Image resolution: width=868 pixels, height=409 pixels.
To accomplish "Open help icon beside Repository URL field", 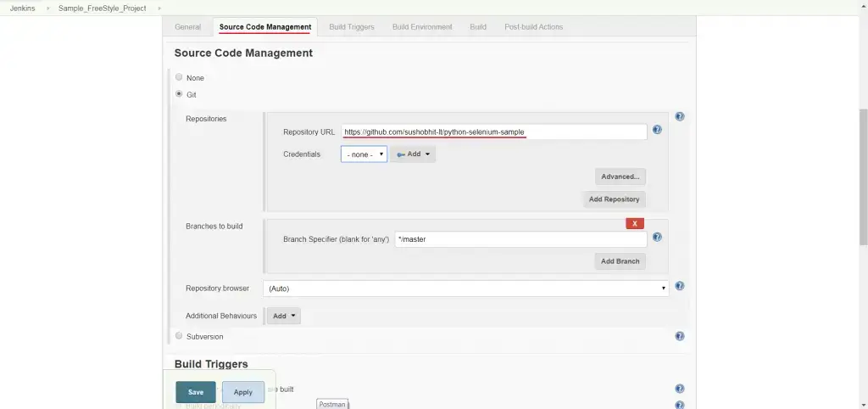I will coord(657,130).
